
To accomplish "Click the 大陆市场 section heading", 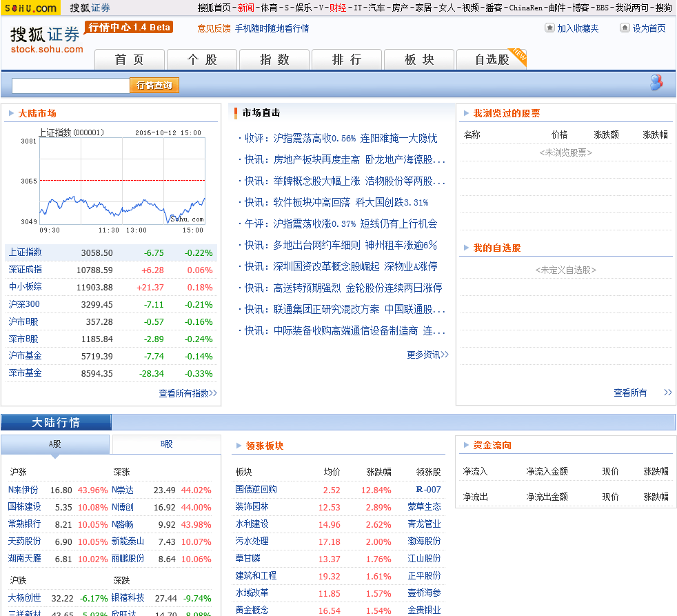I will tap(37, 113).
